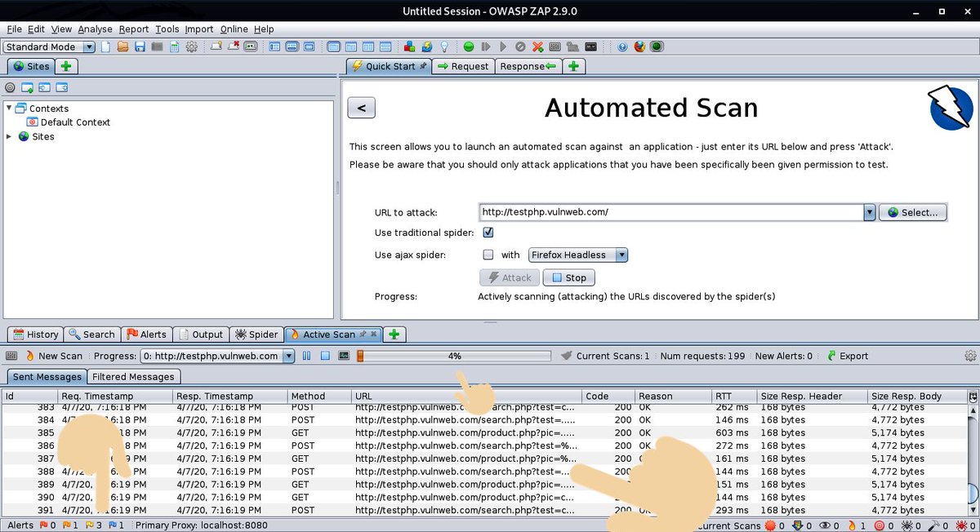Open the Standard Mode dropdown
This screenshot has height=532, width=980.
[x=49, y=47]
